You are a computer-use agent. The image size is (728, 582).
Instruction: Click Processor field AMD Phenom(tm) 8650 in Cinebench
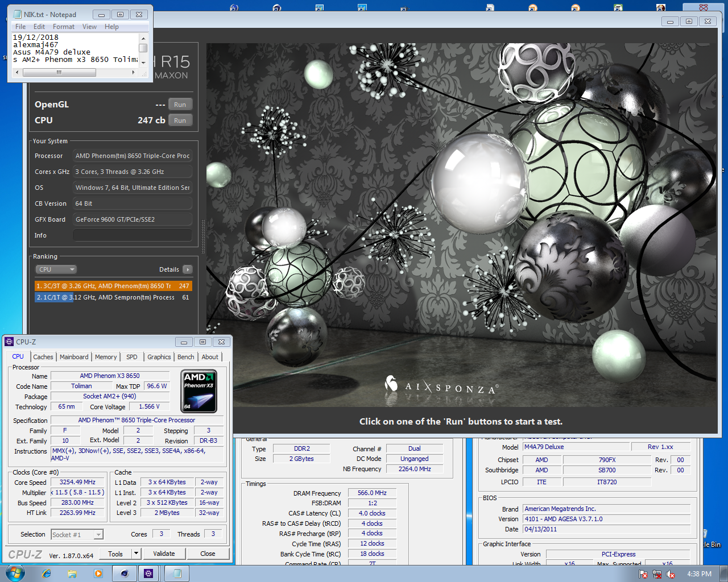pos(132,156)
